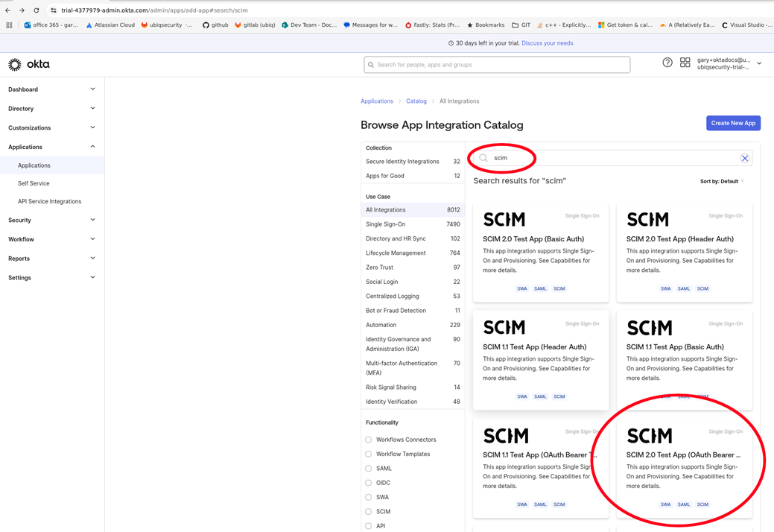Screen dimensions: 774x532
Task: Reload the page with the refresh icon
Action: [x=36, y=10]
